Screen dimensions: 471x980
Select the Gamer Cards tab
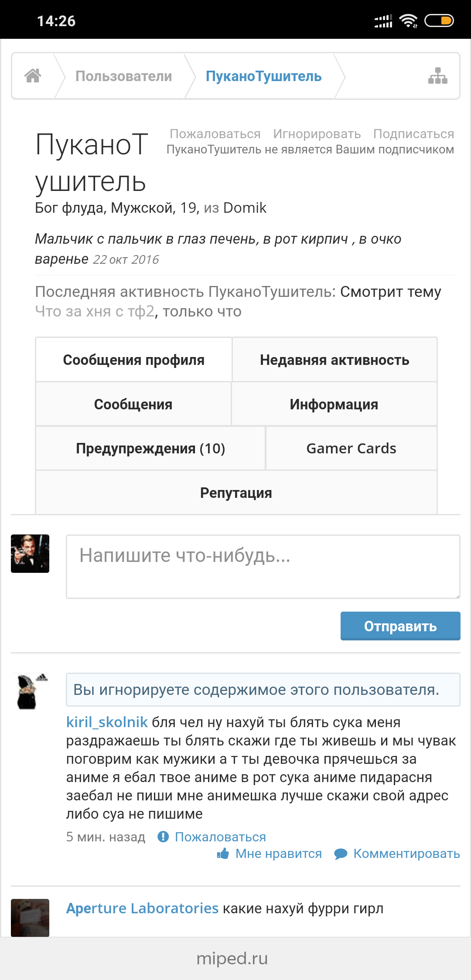point(352,448)
